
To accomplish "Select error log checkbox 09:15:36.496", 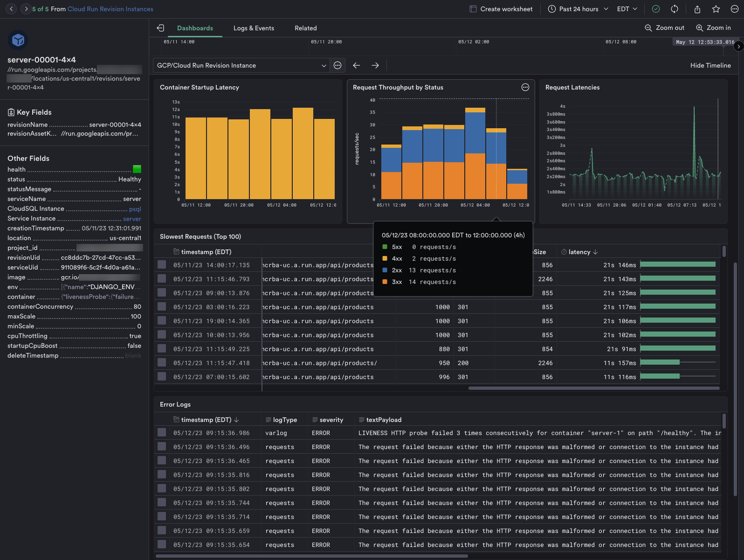I will coord(162,446).
